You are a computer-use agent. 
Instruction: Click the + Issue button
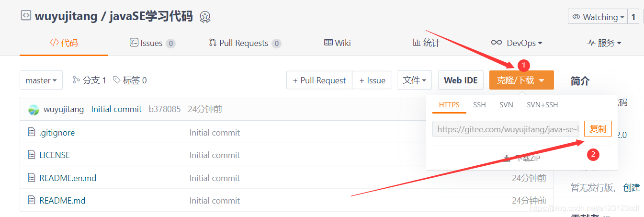pyautogui.click(x=372, y=80)
